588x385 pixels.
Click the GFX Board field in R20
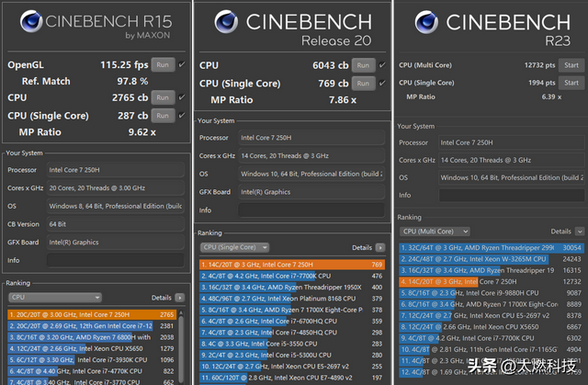tap(311, 192)
